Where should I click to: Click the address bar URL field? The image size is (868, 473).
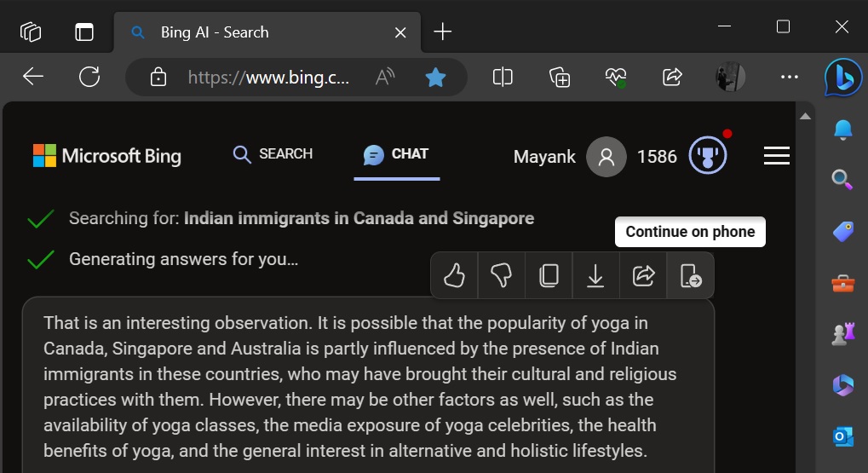268,77
